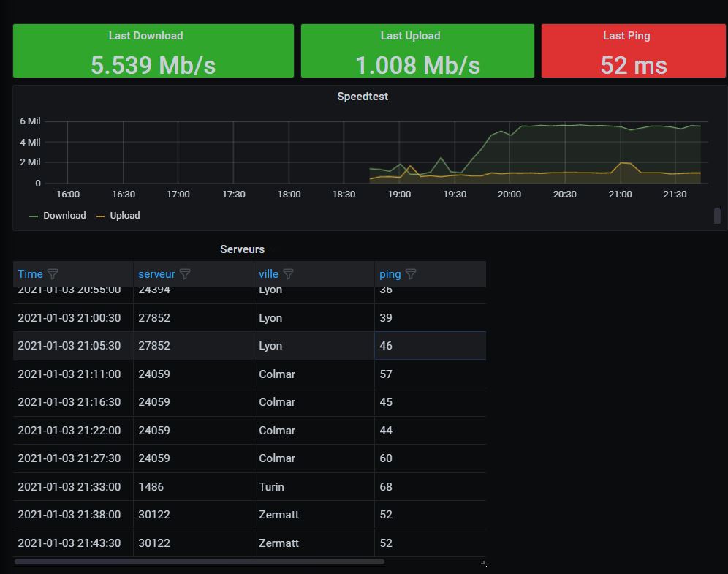Open the Speedtest panel title menu
The width and height of the screenshot is (728, 574).
[x=362, y=97]
